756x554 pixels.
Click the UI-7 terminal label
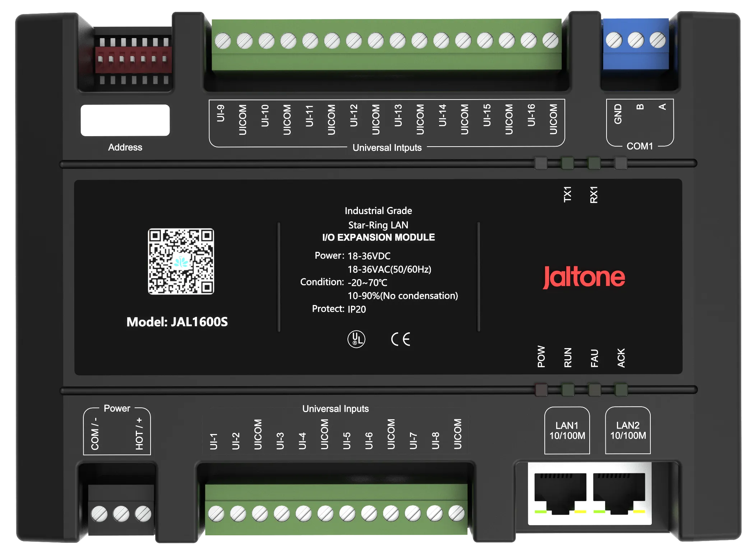[413, 441]
